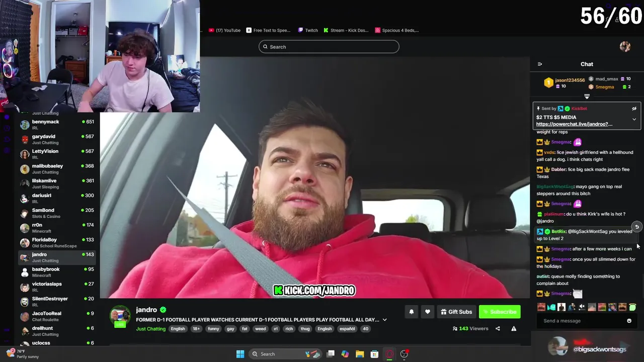Switch to the Stream - Kick Dashboard tab
Screen dimensions: 644x362
click(346, 30)
